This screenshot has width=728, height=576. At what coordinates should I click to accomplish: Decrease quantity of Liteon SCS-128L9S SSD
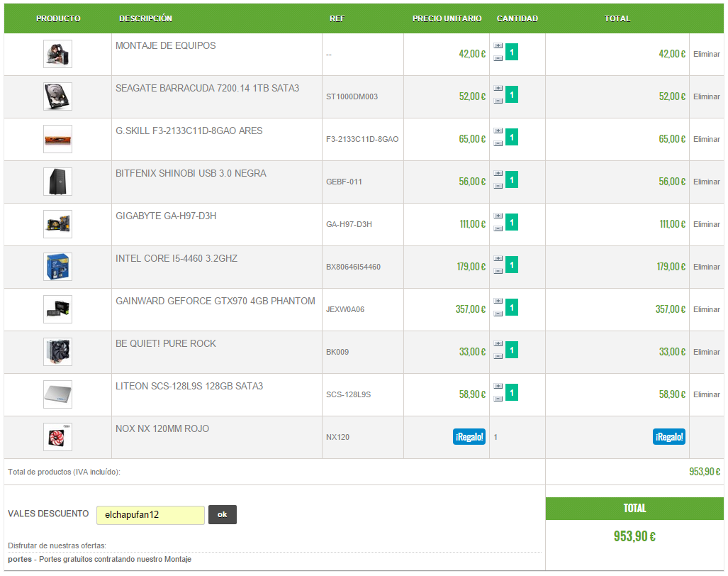[x=498, y=399]
